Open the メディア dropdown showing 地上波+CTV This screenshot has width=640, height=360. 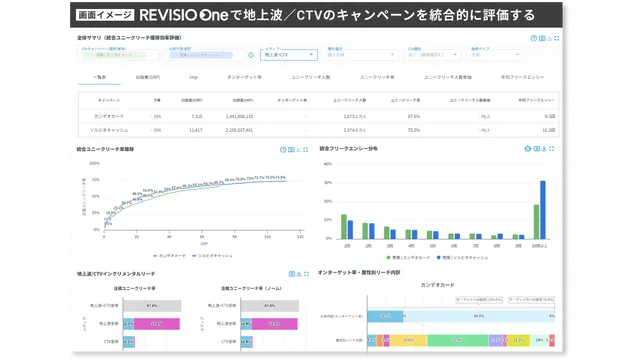(x=289, y=55)
